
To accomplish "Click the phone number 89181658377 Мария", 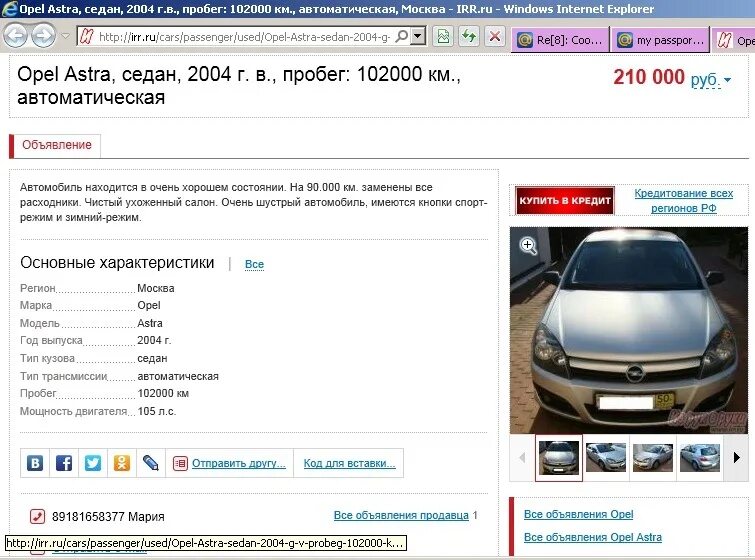I will click(108, 517).
